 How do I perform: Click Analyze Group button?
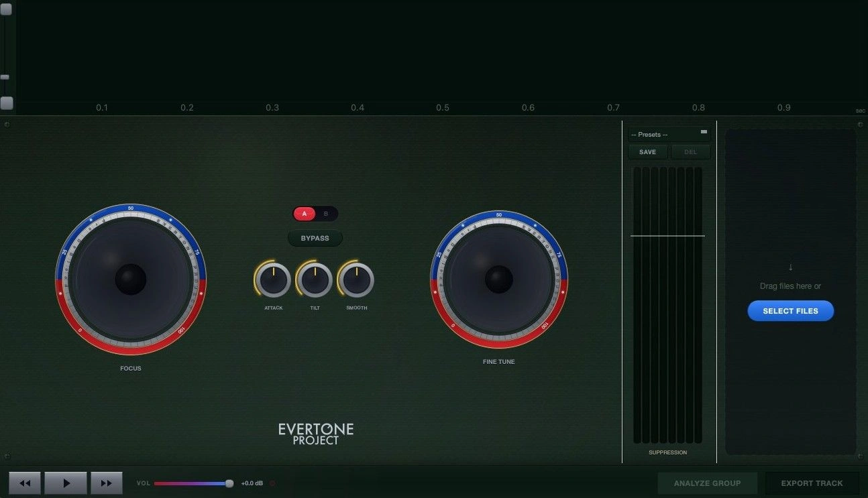[708, 483]
